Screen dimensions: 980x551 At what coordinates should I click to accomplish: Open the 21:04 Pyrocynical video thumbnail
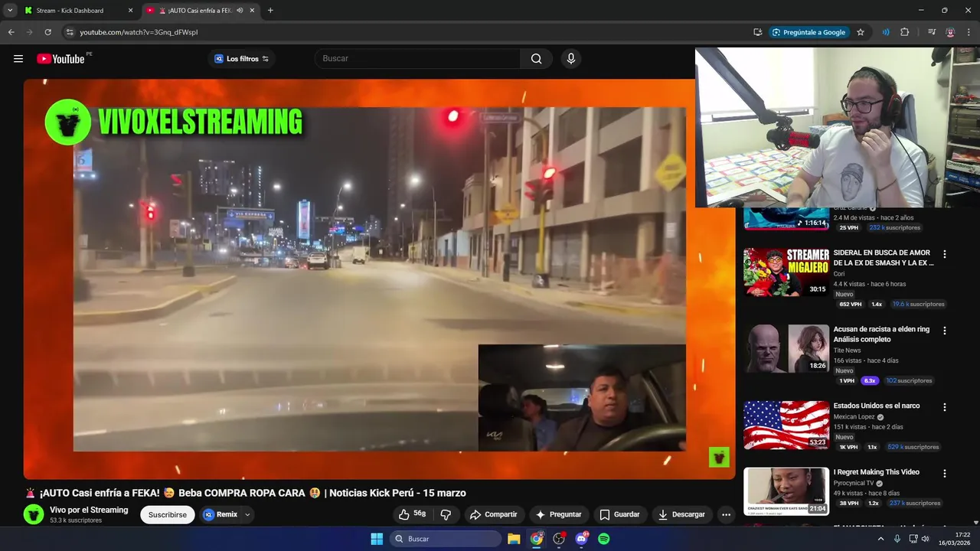786,491
